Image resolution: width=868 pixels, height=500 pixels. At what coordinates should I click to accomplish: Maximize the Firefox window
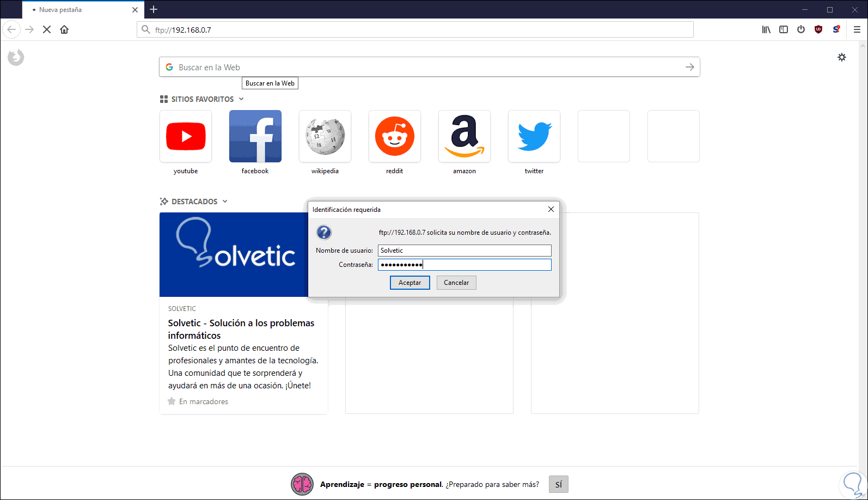pyautogui.click(x=830, y=9)
